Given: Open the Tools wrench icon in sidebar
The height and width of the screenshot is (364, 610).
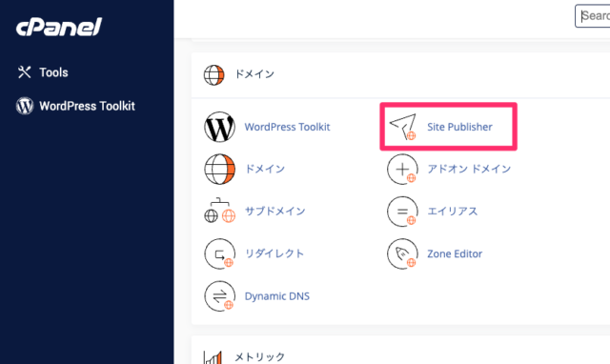Looking at the screenshot, I should click(24, 72).
